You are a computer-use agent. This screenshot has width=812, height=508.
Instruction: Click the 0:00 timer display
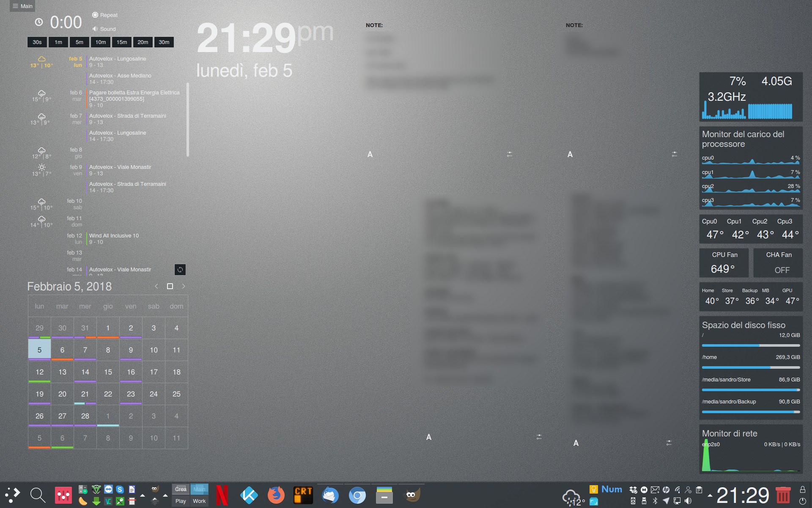[x=66, y=22]
